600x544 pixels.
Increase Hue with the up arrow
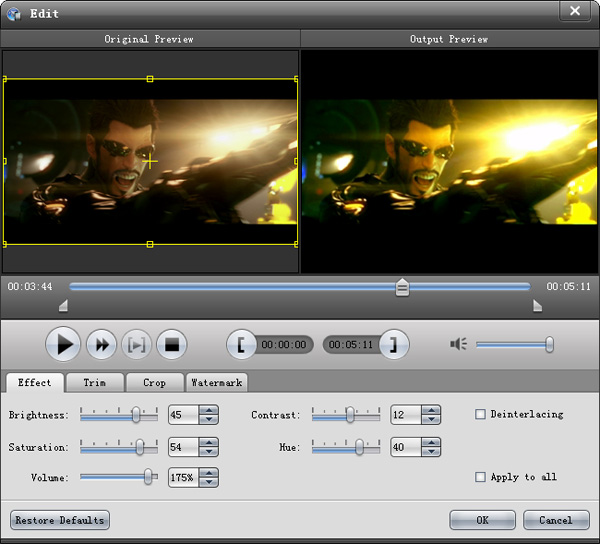tap(431, 443)
